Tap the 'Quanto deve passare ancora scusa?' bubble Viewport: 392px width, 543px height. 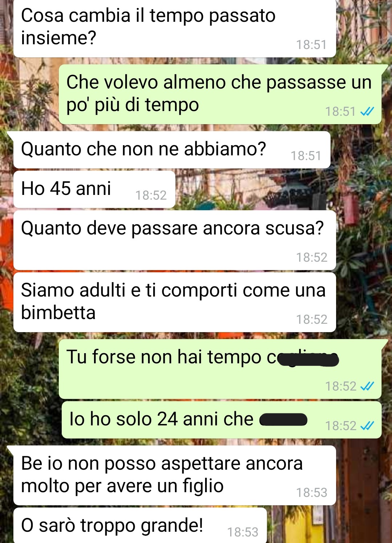[x=174, y=240]
